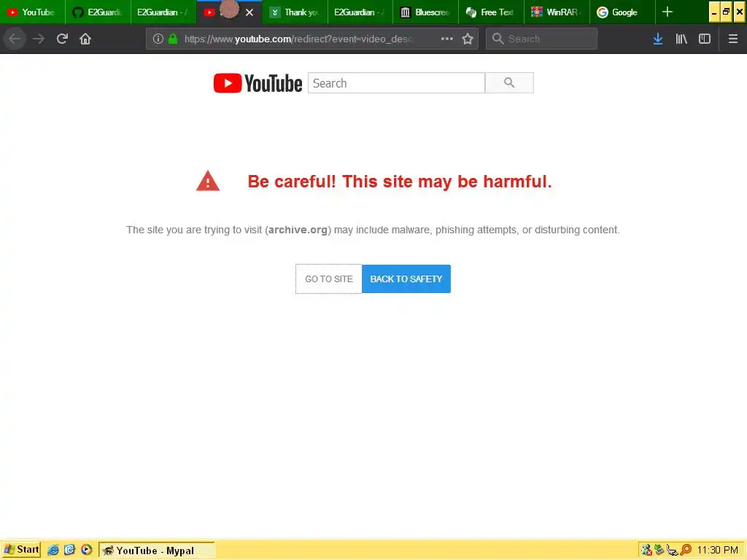Show site information via the info icon
Image resolution: width=747 pixels, height=560 pixels.
click(x=158, y=39)
